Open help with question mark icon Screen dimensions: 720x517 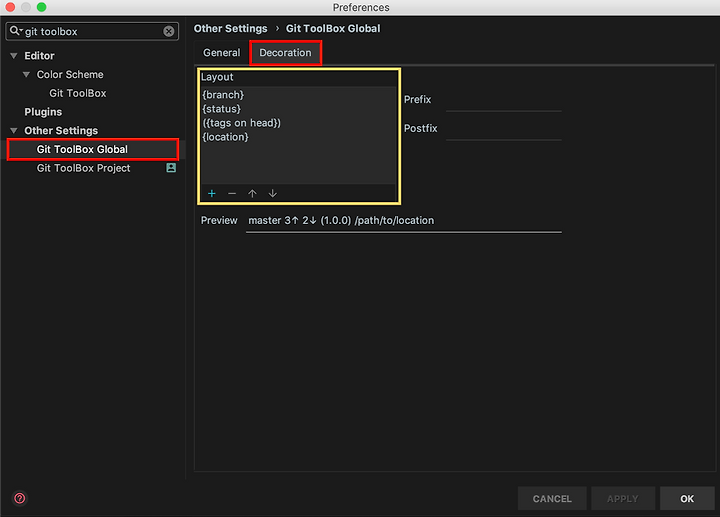(20, 498)
